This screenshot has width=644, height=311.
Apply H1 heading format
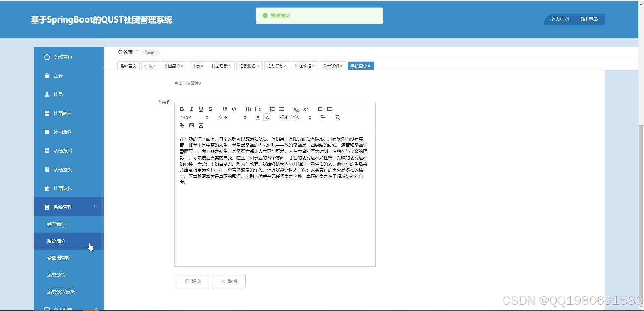click(x=248, y=109)
